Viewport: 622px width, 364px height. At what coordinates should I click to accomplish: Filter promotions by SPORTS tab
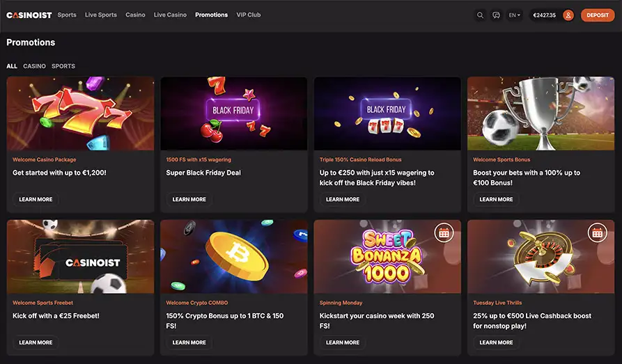pyautogui.click(x=63, y=66)
